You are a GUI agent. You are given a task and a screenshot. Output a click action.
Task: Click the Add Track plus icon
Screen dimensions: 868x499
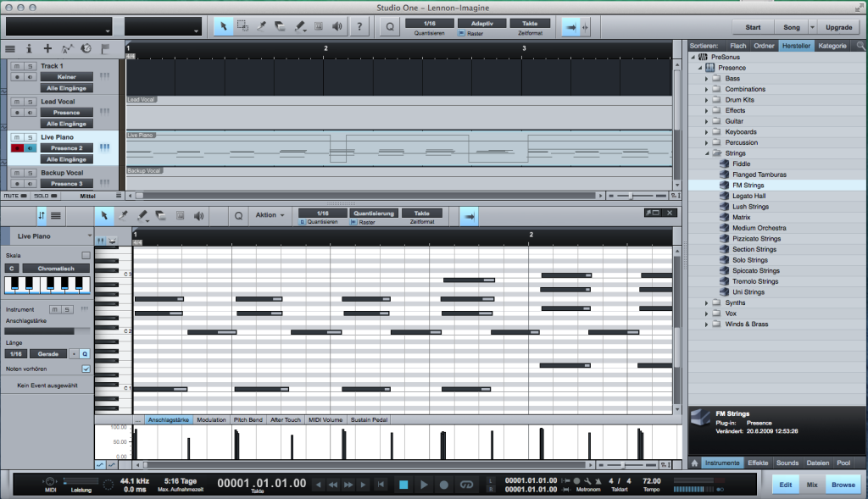[x=47, y=49]
